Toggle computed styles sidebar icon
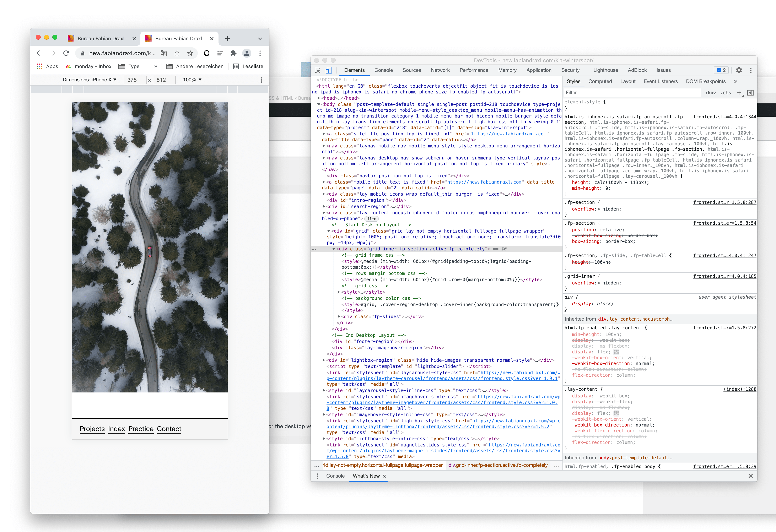The width and height of the screenshot is (776, 532). 750,93
